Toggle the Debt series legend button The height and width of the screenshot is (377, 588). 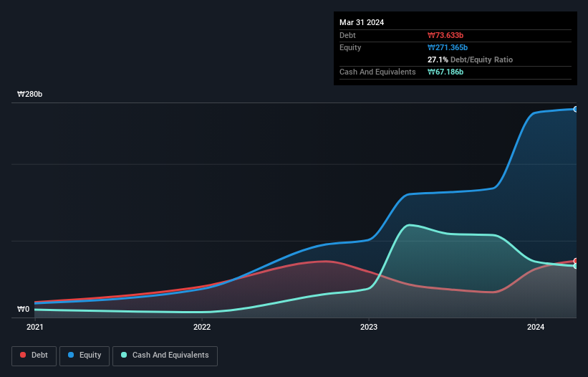coord(34,355)
